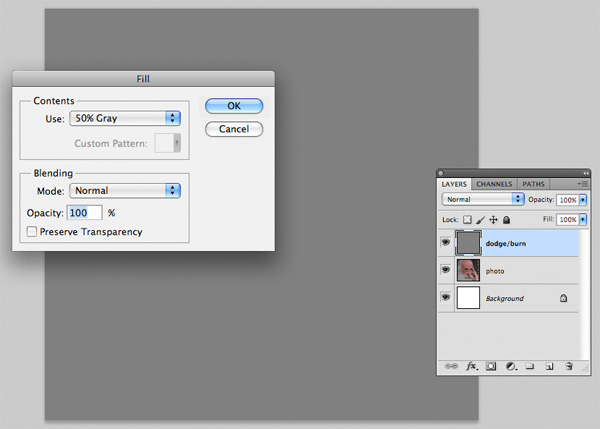Enable the Preserve Transparency checkbox
This screenshot has height=429, width=600.
point(32,231)
